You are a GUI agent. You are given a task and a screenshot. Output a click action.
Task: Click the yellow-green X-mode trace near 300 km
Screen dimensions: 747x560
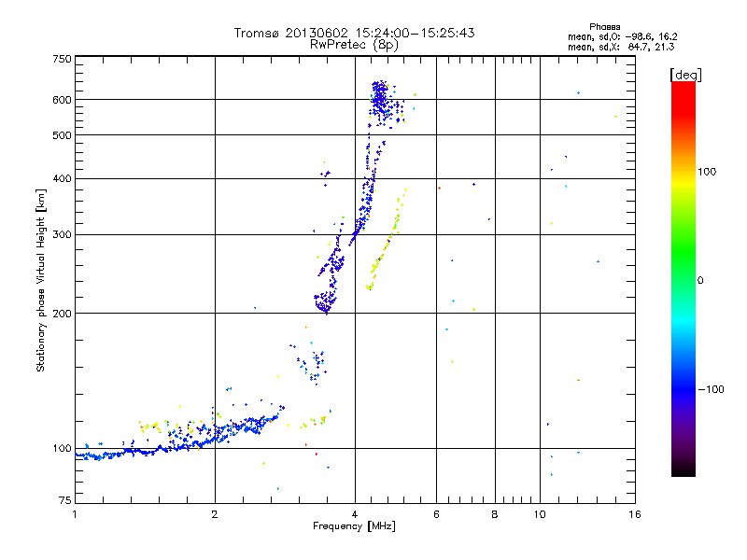coord(386,240)
